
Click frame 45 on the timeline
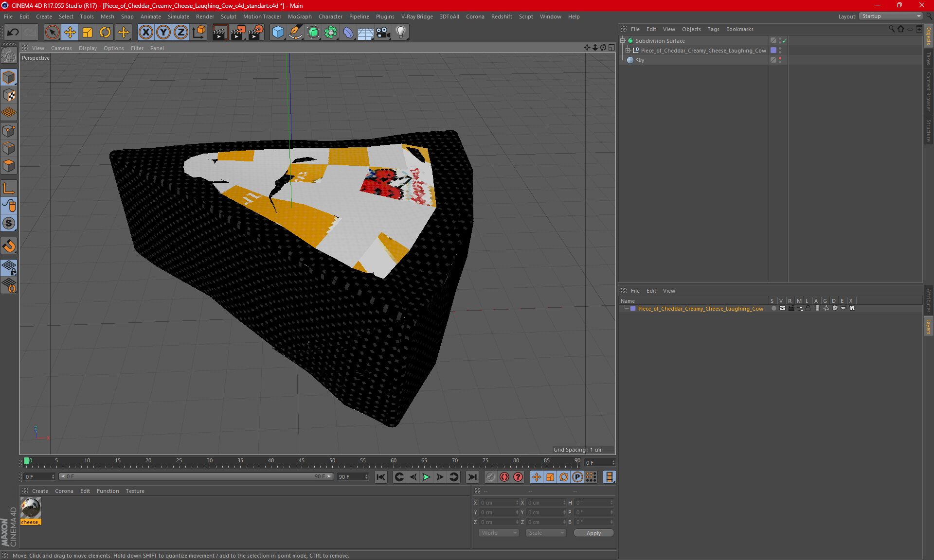pyautogui.click(x=302, y=461)
